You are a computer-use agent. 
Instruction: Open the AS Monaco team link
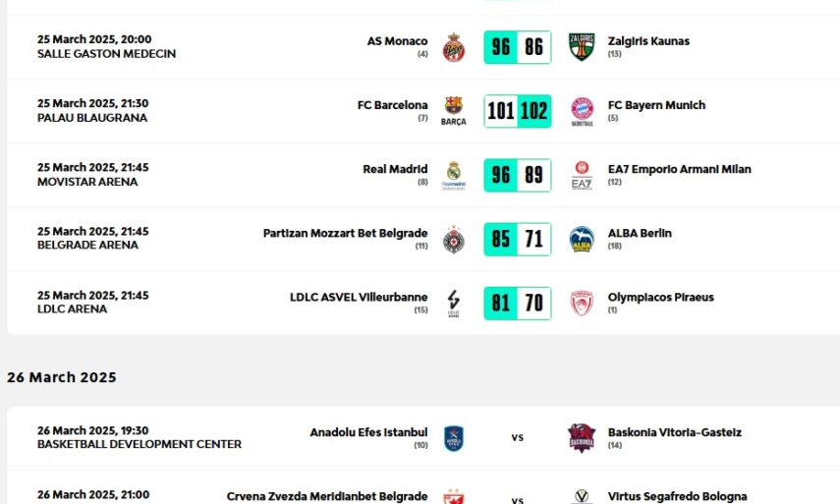pos(397,41)
